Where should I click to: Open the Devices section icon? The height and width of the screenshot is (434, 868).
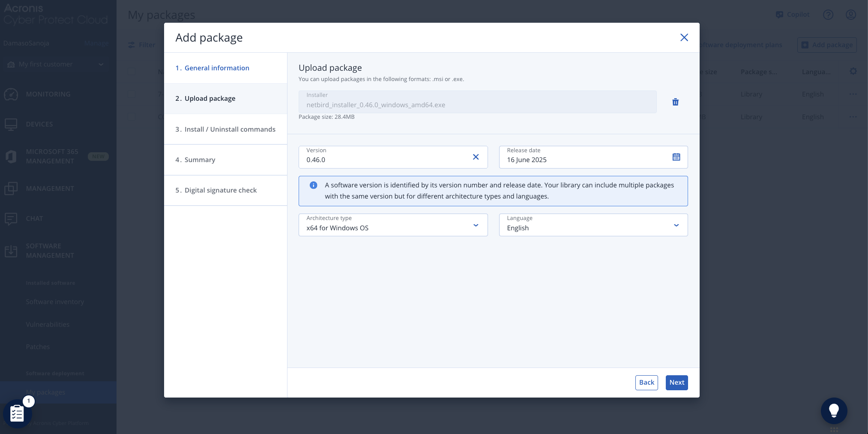tap(11, 124)
